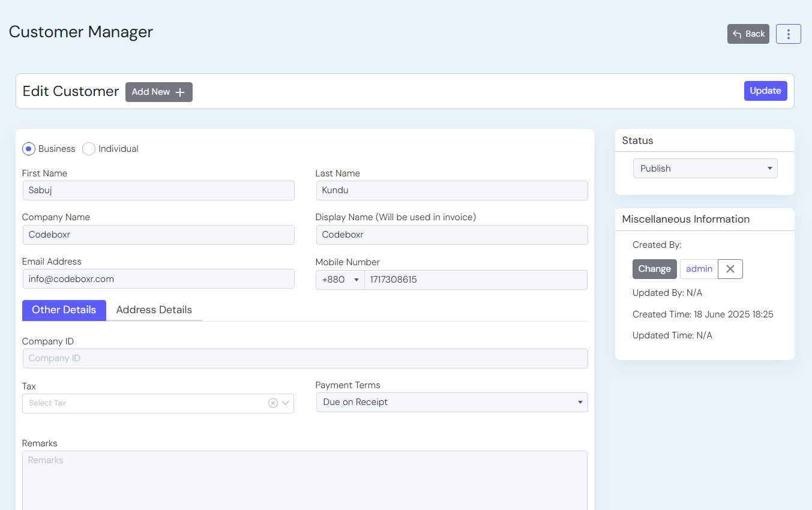
Task: Open the admin user link
Action: tap(699, 269)
